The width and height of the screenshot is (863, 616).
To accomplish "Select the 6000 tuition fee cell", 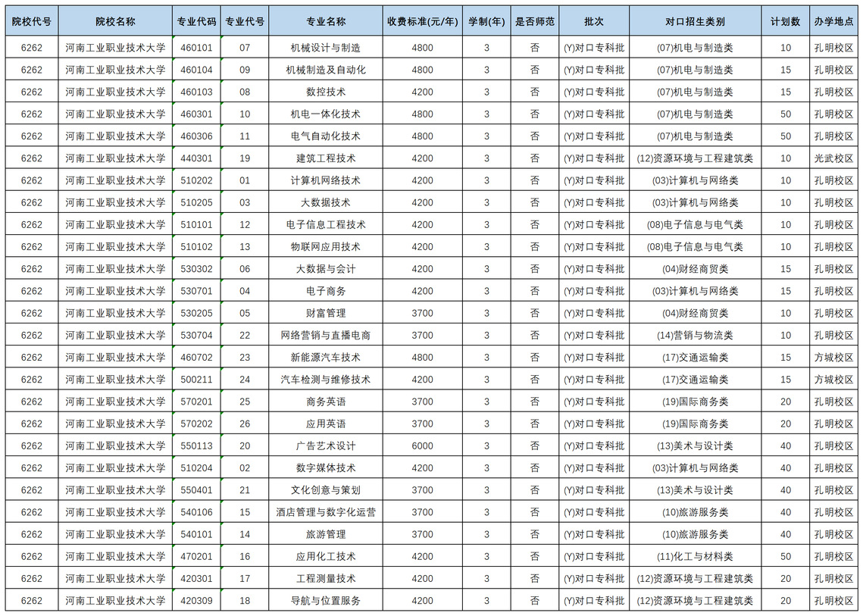I will 422,446.
